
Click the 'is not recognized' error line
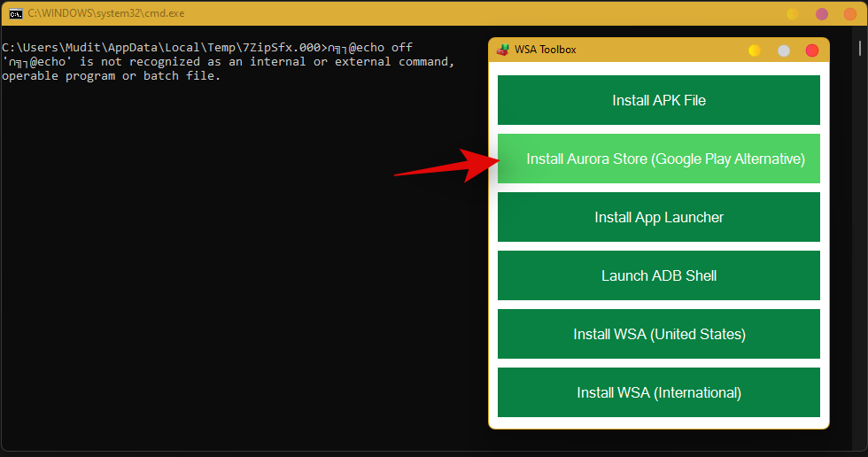click(229, 62)
